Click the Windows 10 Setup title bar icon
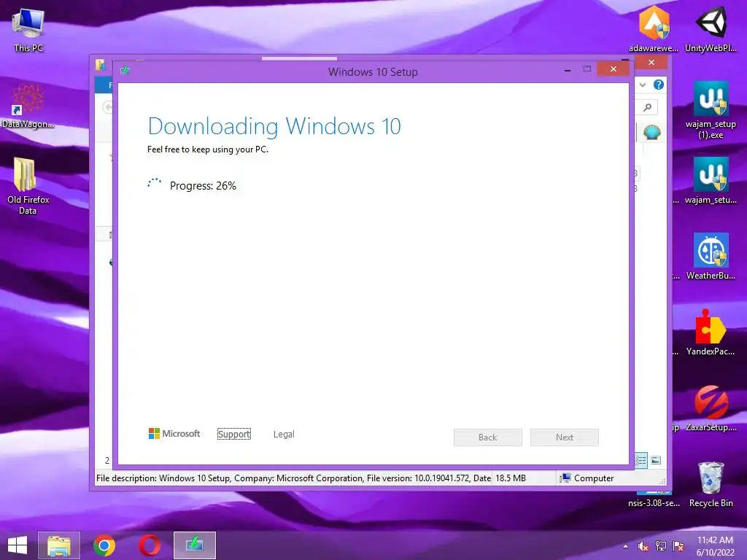 (125, 71)
